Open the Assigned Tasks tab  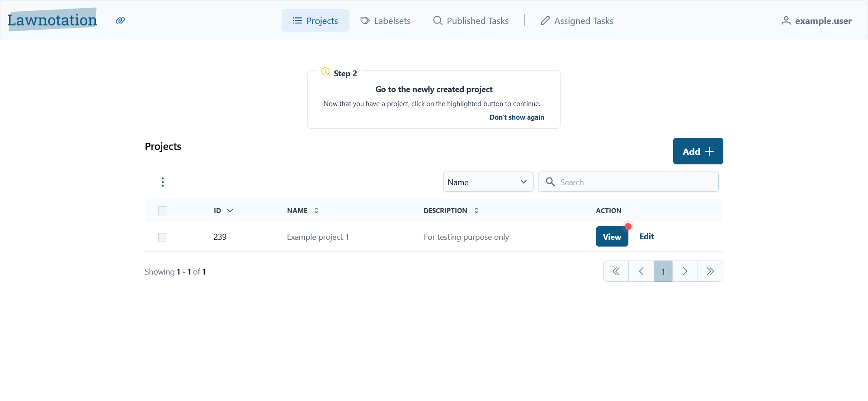point(577,21)
